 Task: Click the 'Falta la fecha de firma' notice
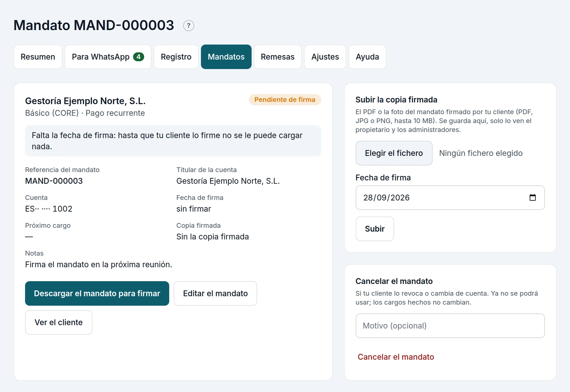point(173,141)
